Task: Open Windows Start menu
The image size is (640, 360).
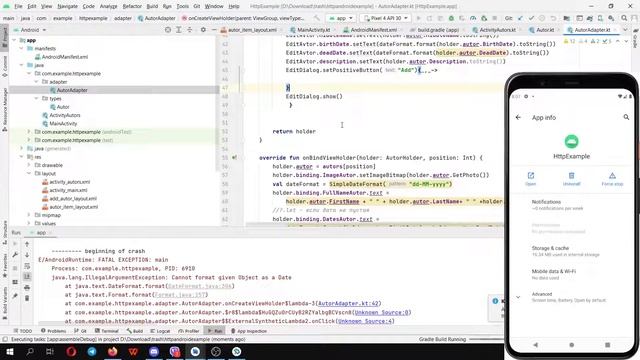Action: [x=9, y=352]
